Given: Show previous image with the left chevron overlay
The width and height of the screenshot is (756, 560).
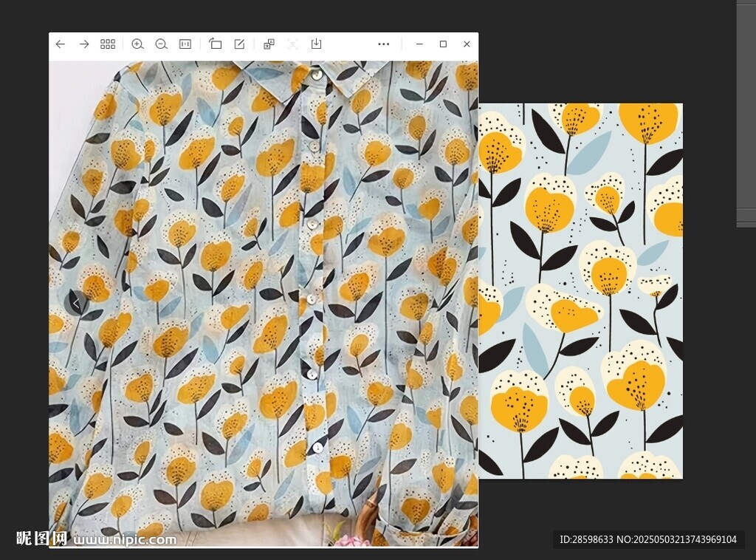Looking at the screenshot, I should [x=76, y=303].
